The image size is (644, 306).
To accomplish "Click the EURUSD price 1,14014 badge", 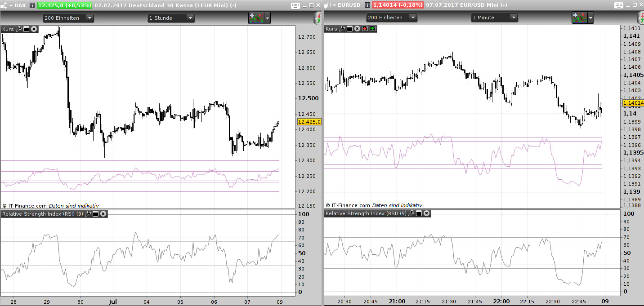I will (x=398, y=5).
